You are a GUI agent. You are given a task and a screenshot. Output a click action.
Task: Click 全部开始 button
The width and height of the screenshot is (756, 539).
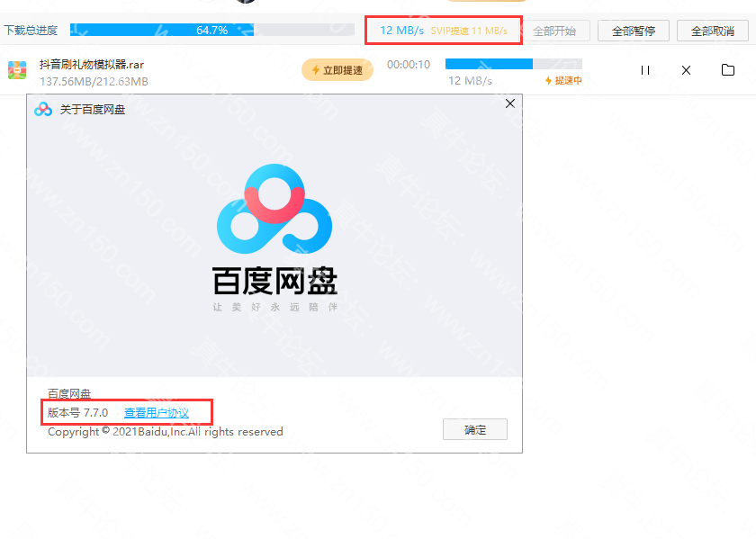(554, 31)
